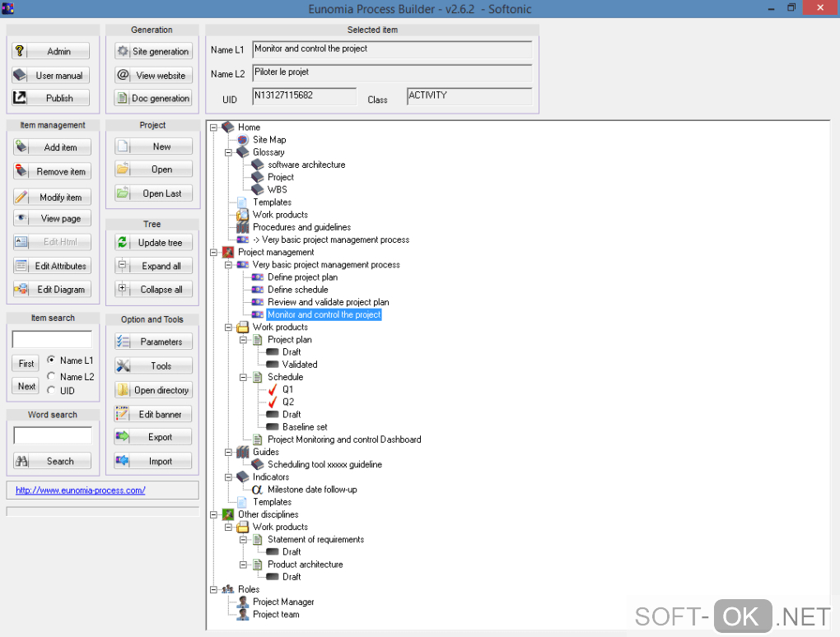Start Site generation
Screen dimensions: 840x637
coord(153,51)
